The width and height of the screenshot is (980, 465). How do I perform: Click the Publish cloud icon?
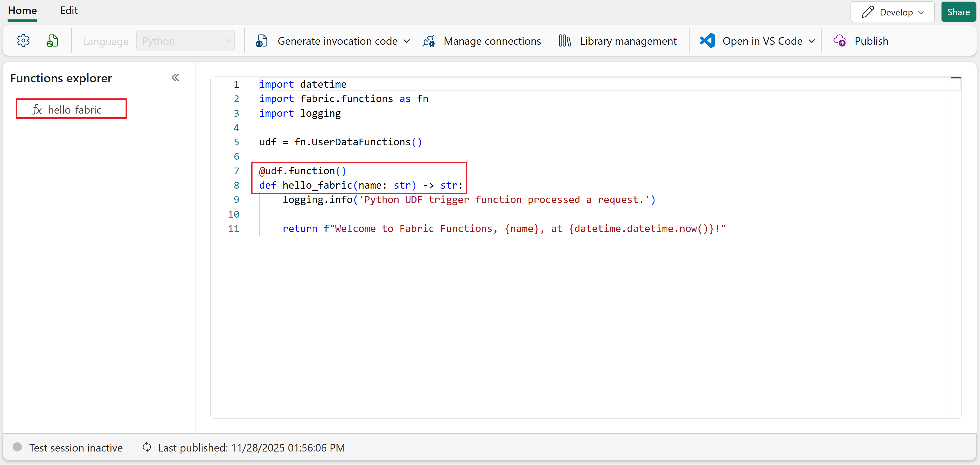pyautogui.click(x=840, y=41)
